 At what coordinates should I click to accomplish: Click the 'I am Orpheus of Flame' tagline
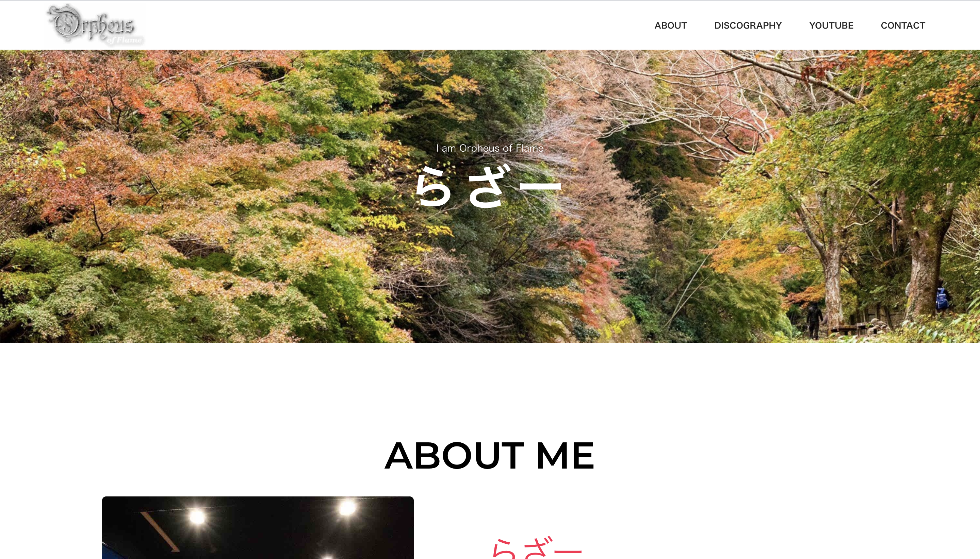tap(490, 148)
